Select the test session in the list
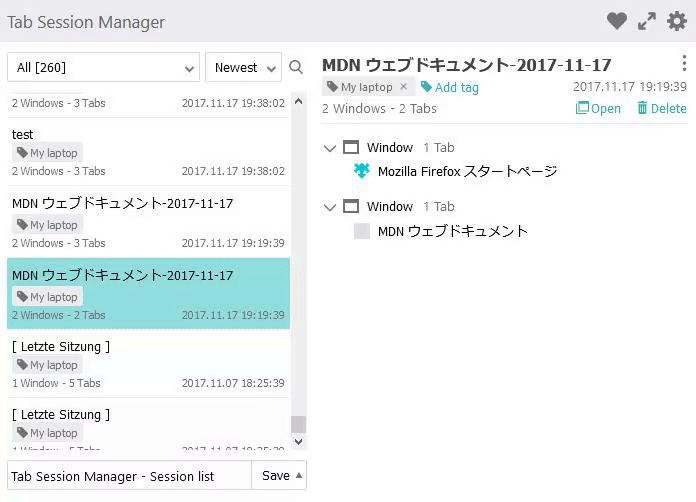 point(148,152)
